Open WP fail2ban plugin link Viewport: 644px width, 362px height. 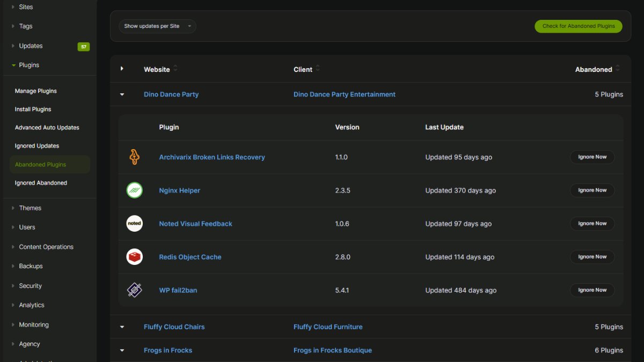(178, 290)
